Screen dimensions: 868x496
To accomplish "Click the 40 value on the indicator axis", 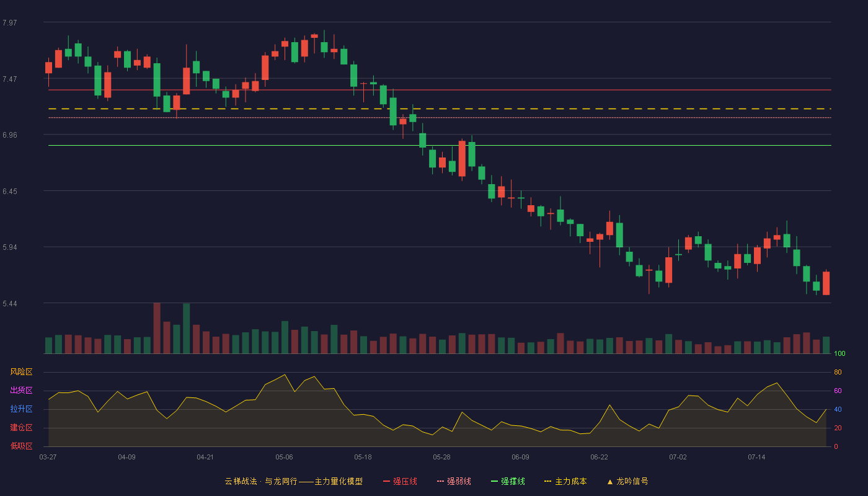I will [838, 410].
